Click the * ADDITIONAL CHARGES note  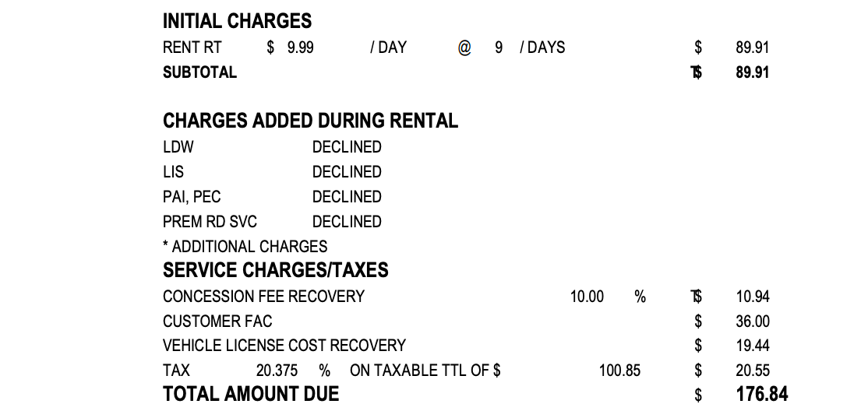pos(245,247)
